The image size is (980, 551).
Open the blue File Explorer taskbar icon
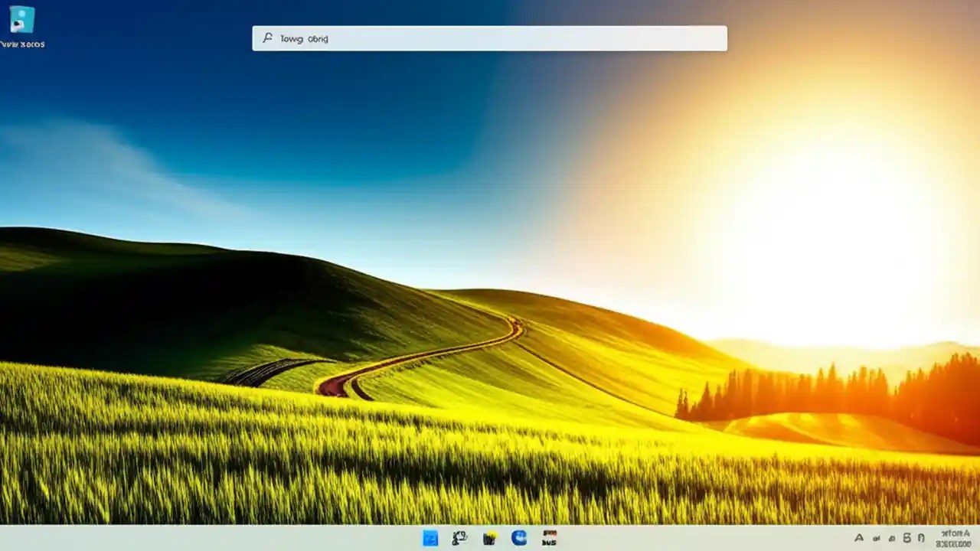(x=430, y=538)
